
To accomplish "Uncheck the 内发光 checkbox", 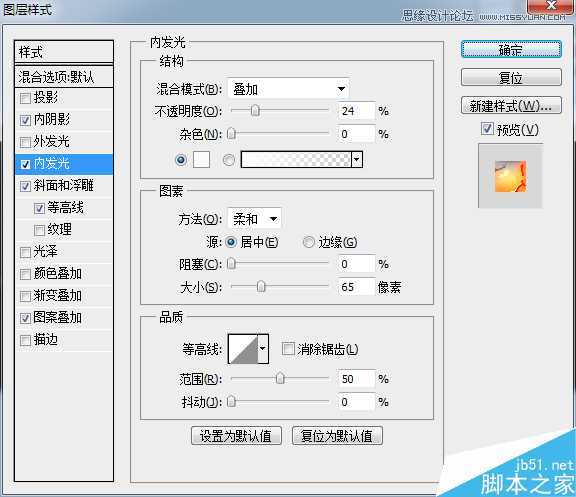I will tap(25, 164).
